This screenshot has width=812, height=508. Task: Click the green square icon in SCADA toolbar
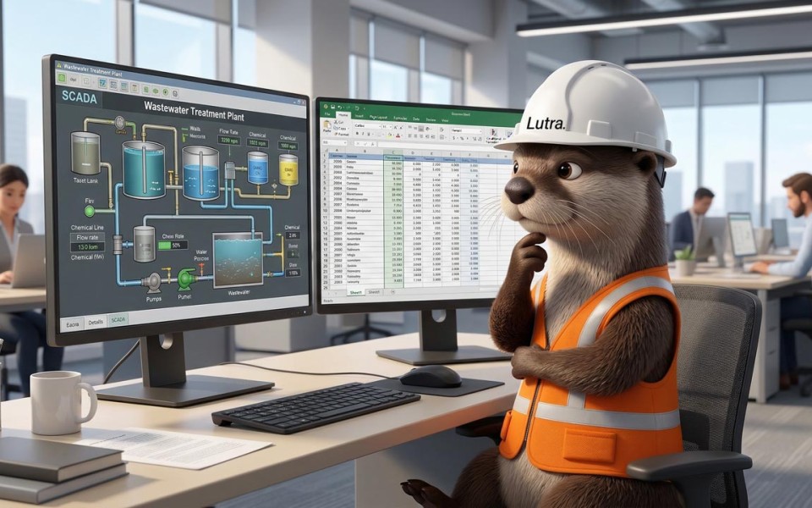pyautogui.click(x=62, y=77)
